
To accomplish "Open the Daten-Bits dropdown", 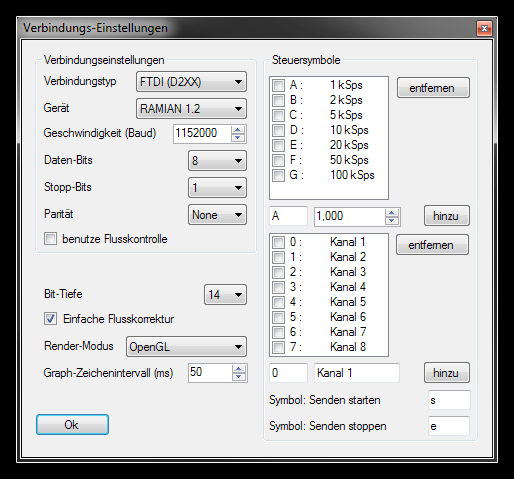I will coord(217,161).
